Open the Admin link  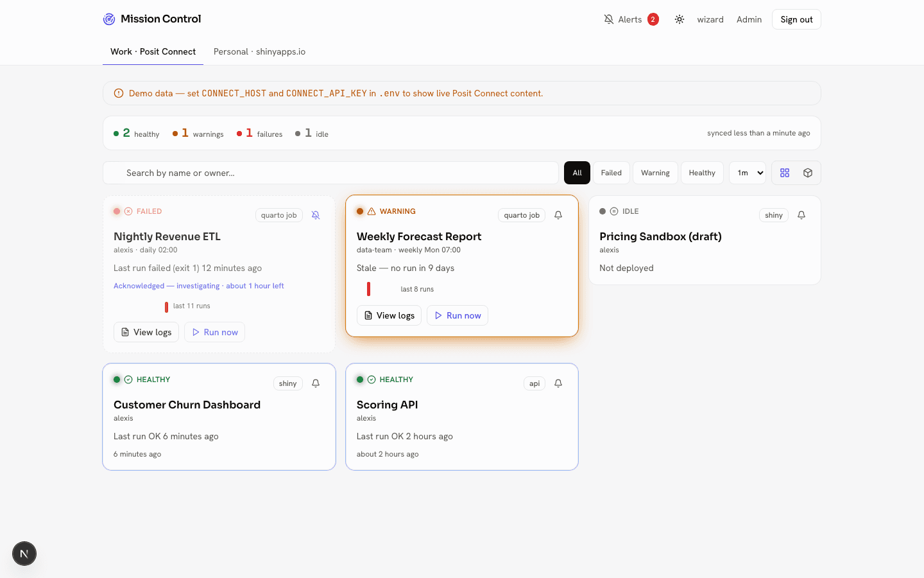(749, 19)
